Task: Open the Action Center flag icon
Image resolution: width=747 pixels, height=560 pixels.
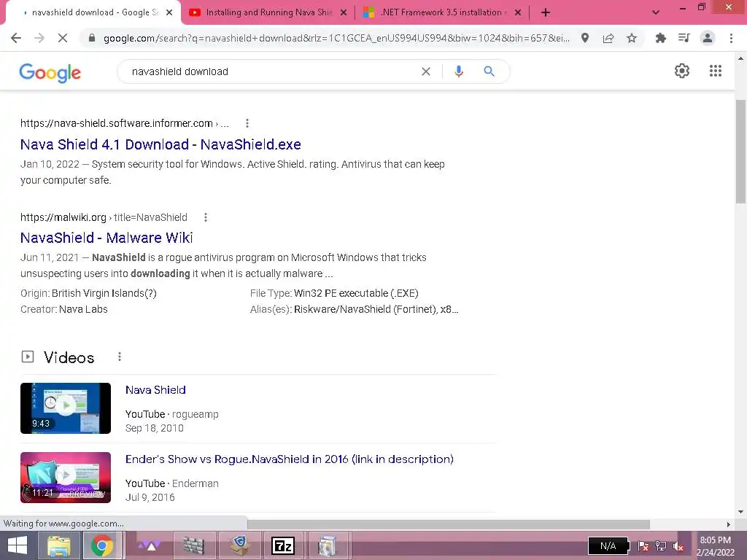Action: click(643, 546)
